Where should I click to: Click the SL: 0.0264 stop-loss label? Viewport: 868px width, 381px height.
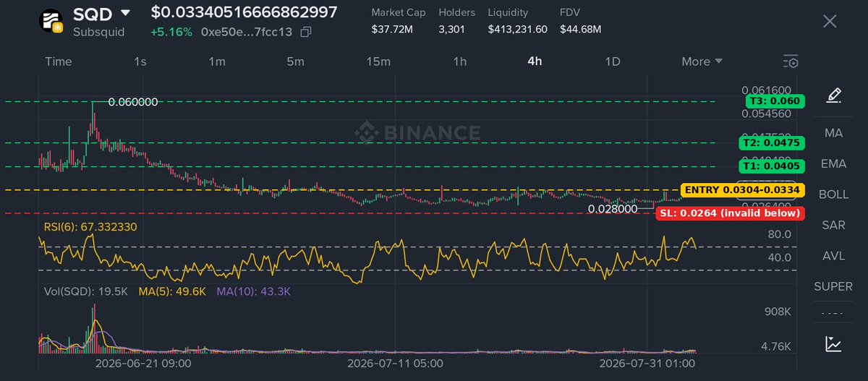point(730,213)
